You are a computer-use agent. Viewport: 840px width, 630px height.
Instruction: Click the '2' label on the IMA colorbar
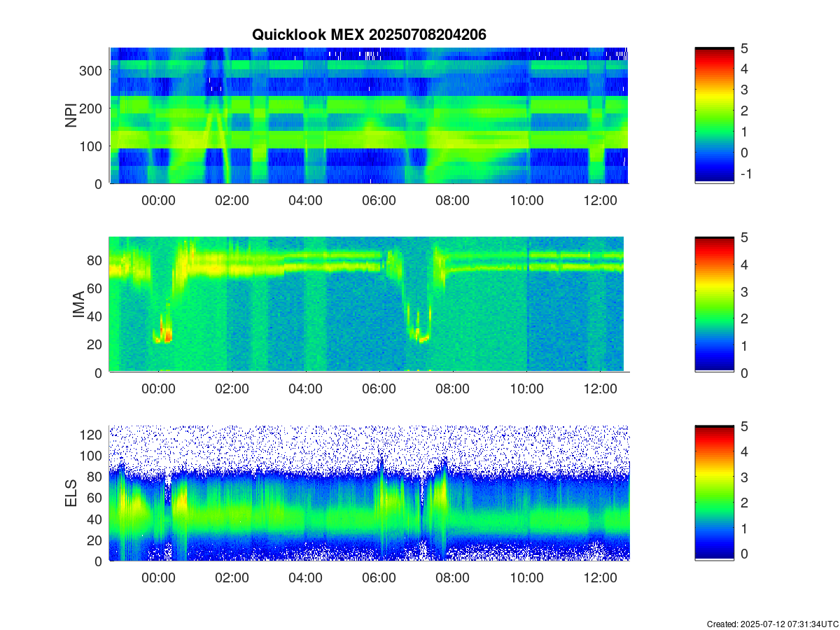click(x=745, y=318)
